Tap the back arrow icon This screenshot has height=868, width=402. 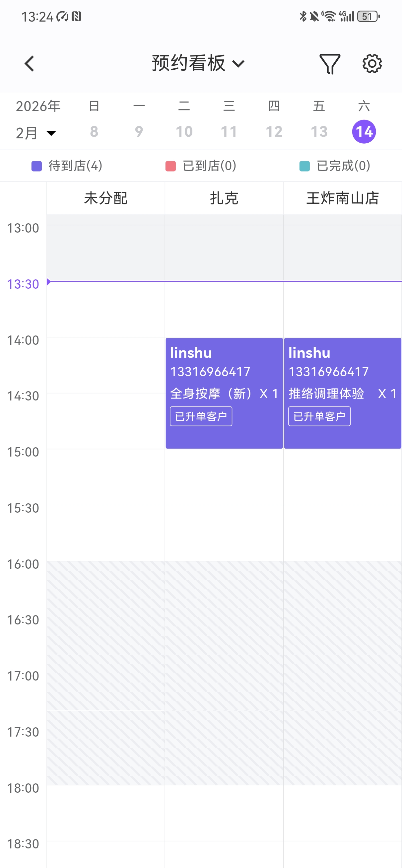click(x=29, y=63)
